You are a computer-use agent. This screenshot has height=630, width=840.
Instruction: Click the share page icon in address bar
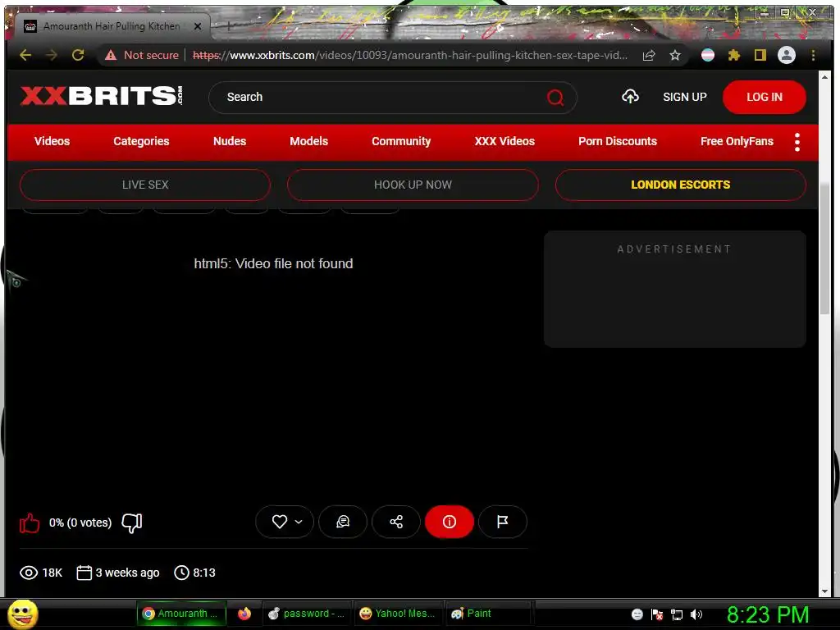tap(649, 55)
